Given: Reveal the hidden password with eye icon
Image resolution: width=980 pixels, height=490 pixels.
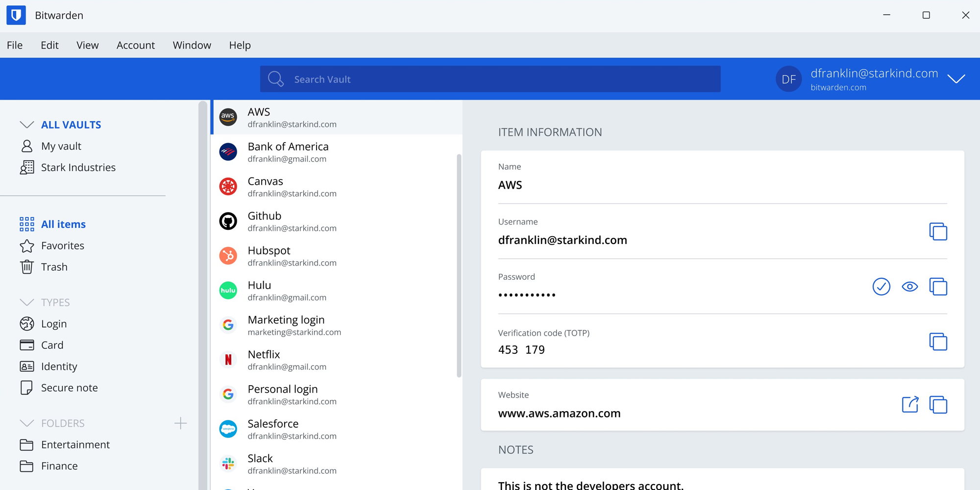Looking at the screenshot, I should point(909,287).
